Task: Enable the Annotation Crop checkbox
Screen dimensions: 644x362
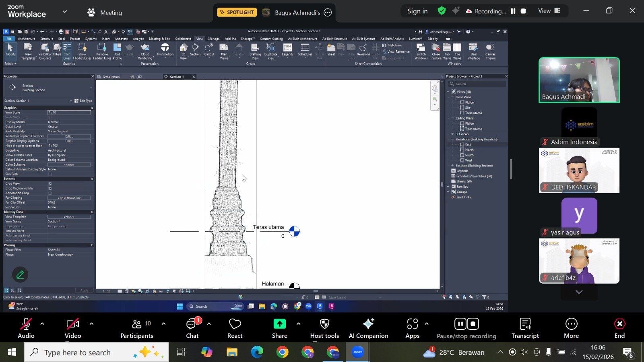Action: pos(50,193)
